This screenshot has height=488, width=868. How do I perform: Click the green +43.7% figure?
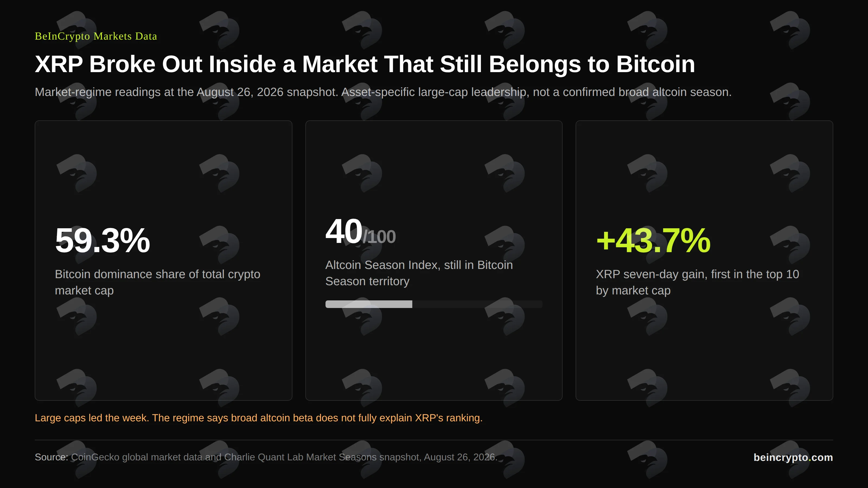(653, 240)
